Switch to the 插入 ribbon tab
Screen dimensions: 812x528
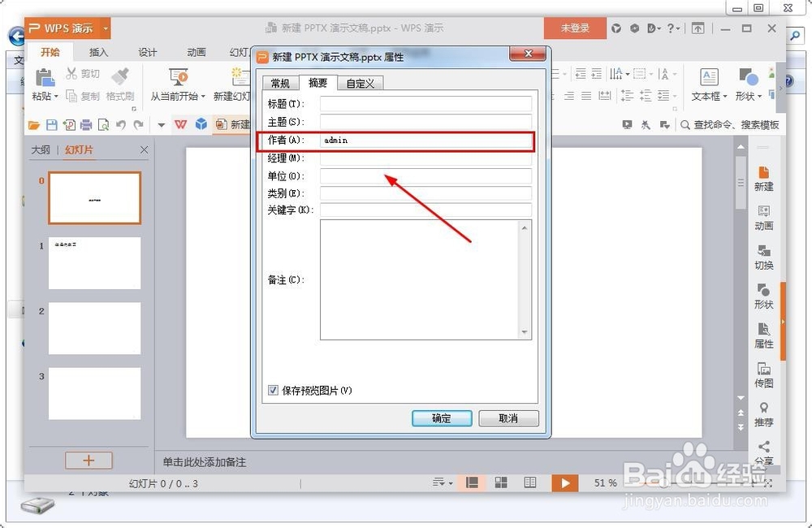(x=98, y=52)
